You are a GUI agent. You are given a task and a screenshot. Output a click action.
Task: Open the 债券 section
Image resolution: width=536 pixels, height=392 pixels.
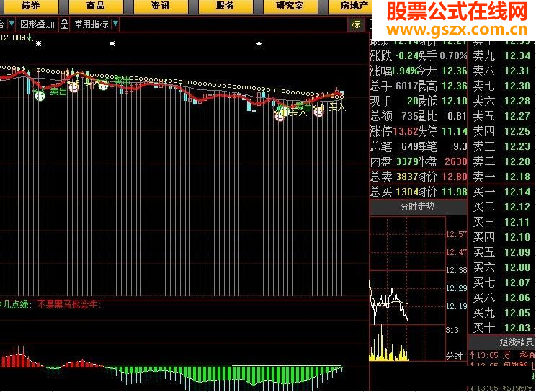coord(31,6)
